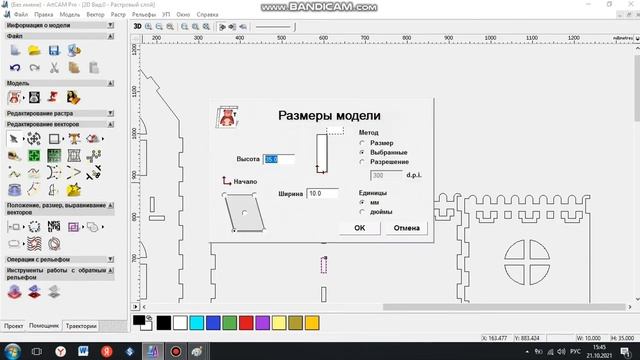Click the Отмена button
Screen dimensions: 640x360
point(407,228)
